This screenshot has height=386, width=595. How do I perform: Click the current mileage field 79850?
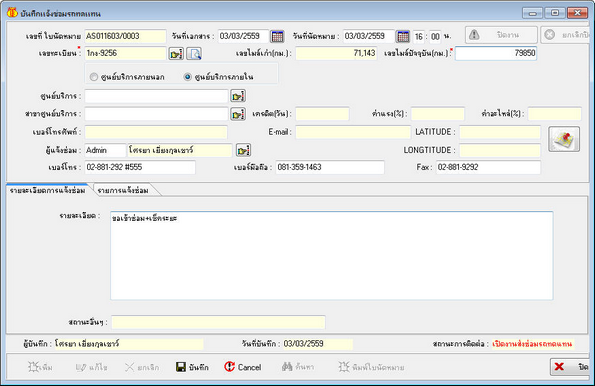tap(496, 54)
